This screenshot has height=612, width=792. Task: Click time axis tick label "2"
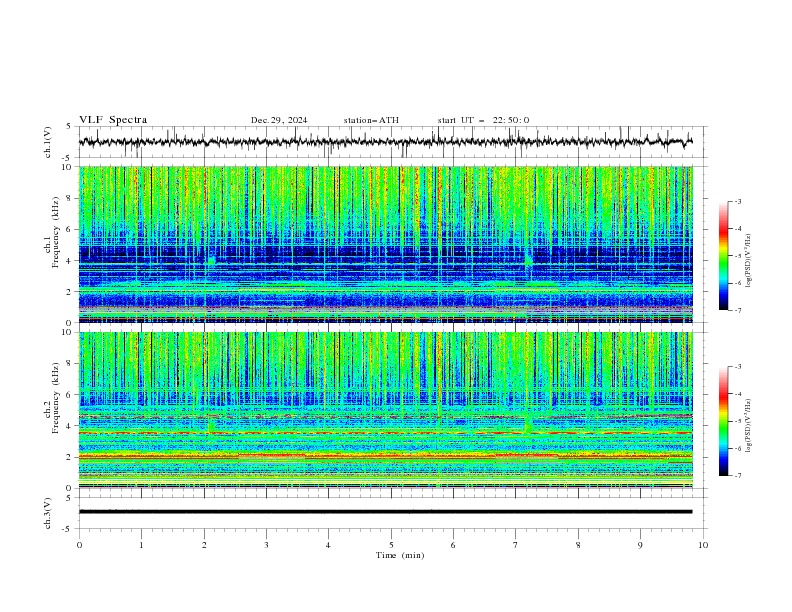pos(204,545)
